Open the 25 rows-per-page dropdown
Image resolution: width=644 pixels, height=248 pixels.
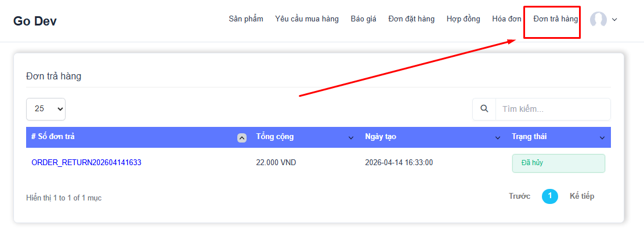click(46, 109)
